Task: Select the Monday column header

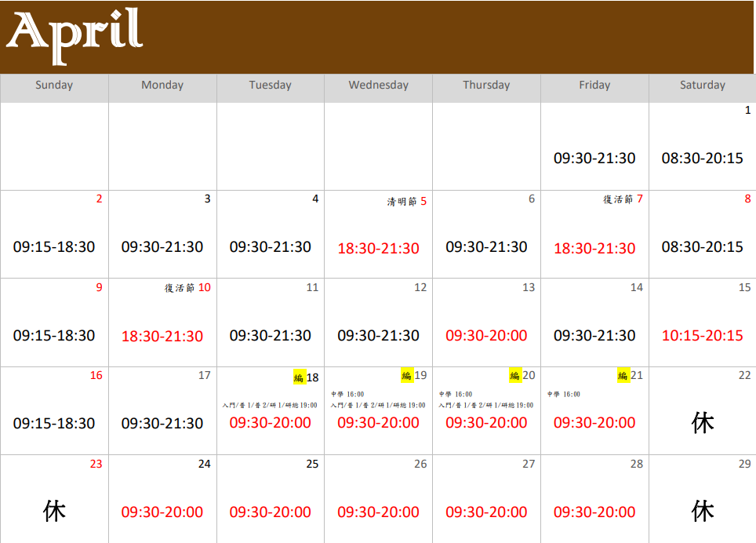Action: [x=162, y=85]
